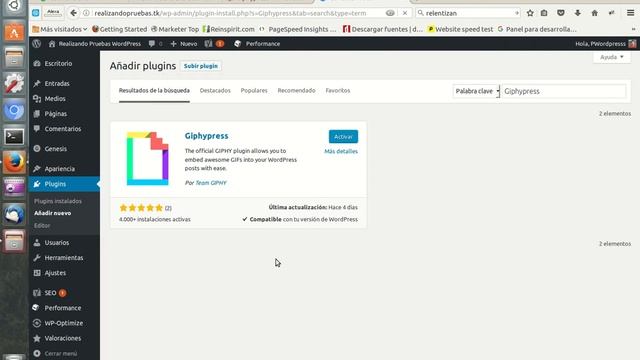Viewport: 640px width, 360px height.
Task: Open Getting Started bookmark
Action: (119, 29)
